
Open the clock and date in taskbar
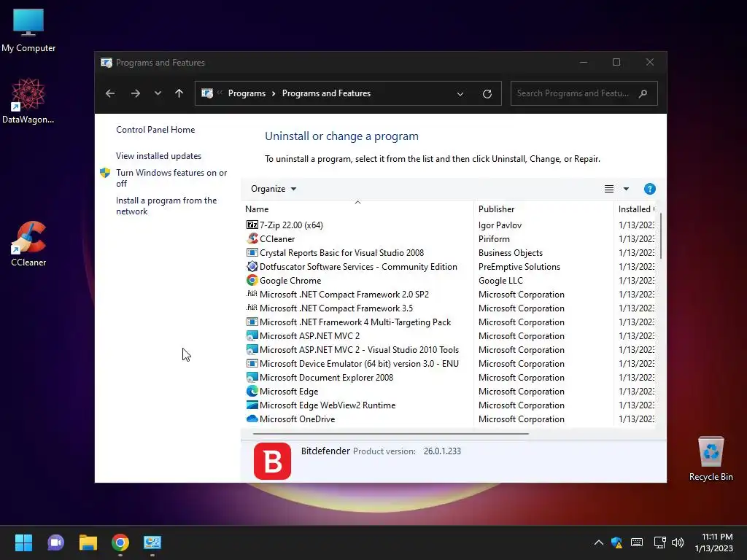coord(713,542)
